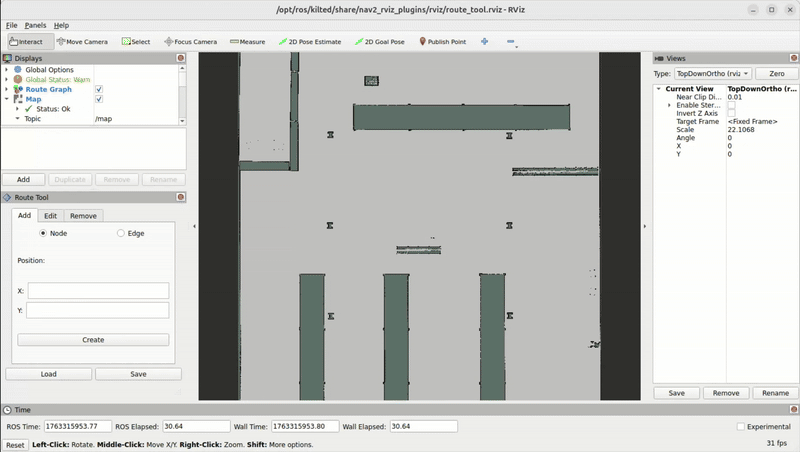Click the blue plus add-tool icon
Image resolution: width=800 pixels, height=452 pixels.
click(x=484, y=42)
